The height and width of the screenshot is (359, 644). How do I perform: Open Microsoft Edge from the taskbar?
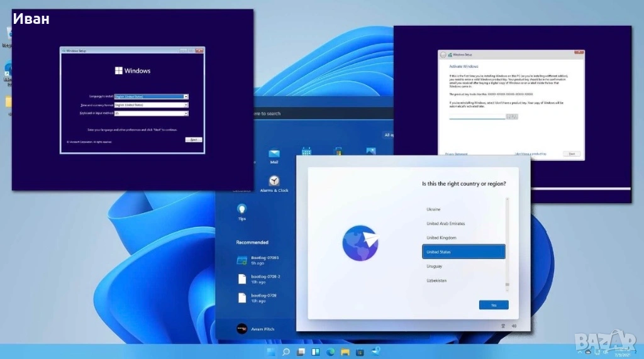click(x=330, y=351)
